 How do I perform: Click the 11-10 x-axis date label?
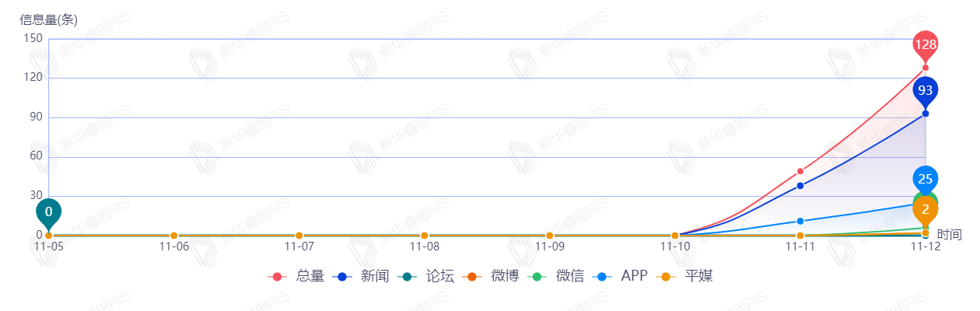(x=674, y=246)
